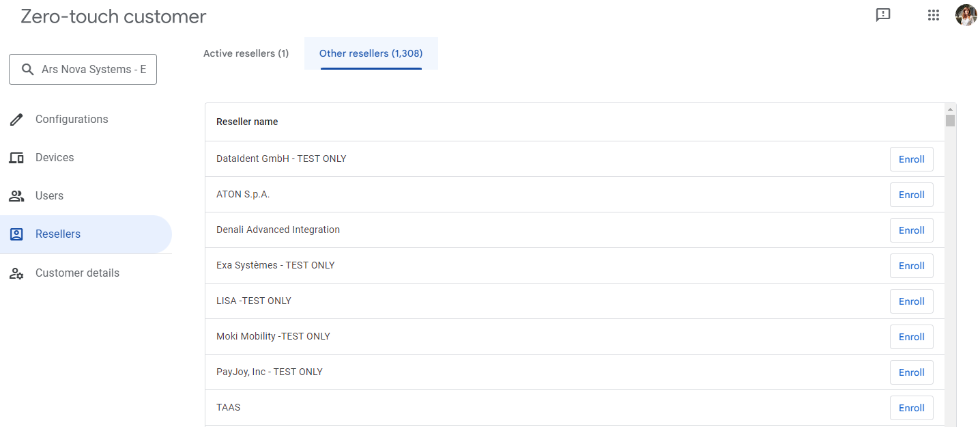Click the Devices icon in sidebar
The width and height of the screenshot is (980, 427).
click(16, 158)
